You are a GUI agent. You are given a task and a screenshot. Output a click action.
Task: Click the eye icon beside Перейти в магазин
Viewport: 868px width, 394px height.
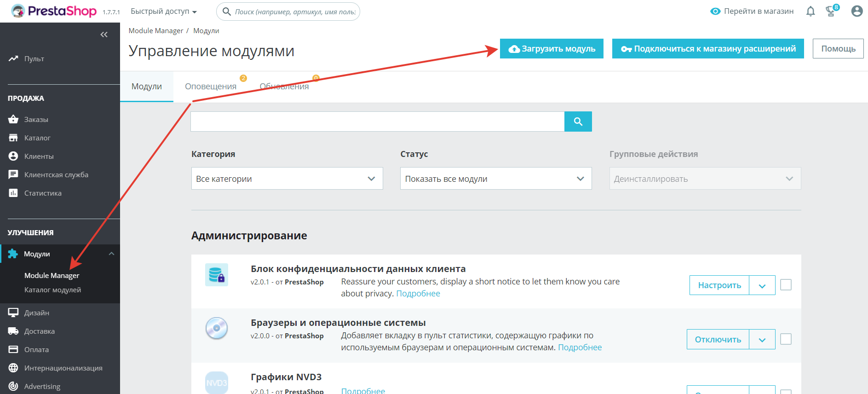(x=715, y=12)
